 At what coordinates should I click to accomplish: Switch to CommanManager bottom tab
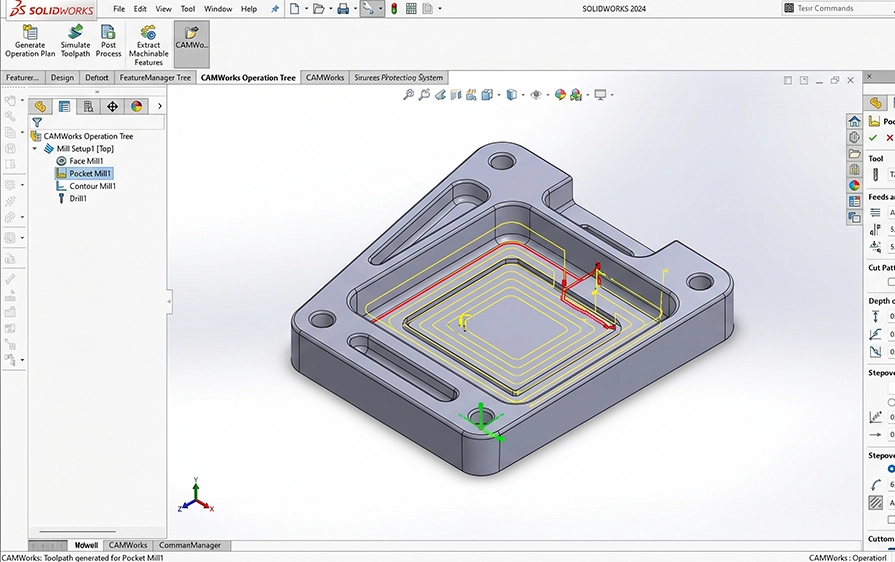pos(190,545)
